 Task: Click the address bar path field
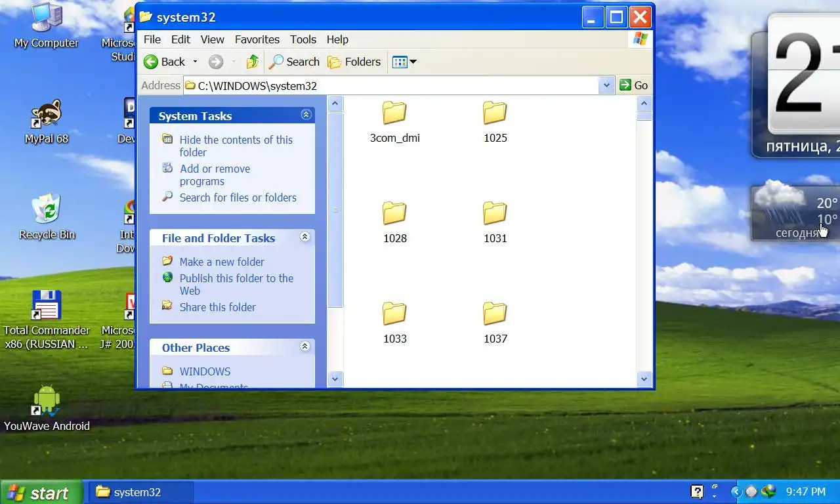(x=391, y=85)
